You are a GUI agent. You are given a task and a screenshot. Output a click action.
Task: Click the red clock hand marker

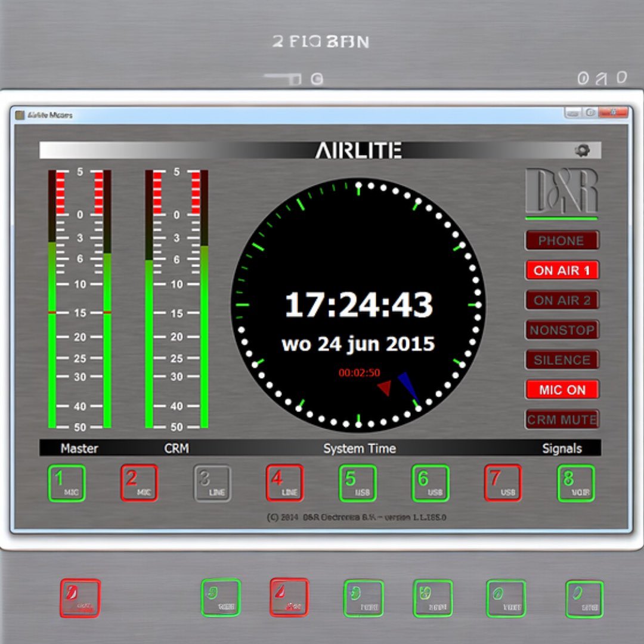(385, 388)
